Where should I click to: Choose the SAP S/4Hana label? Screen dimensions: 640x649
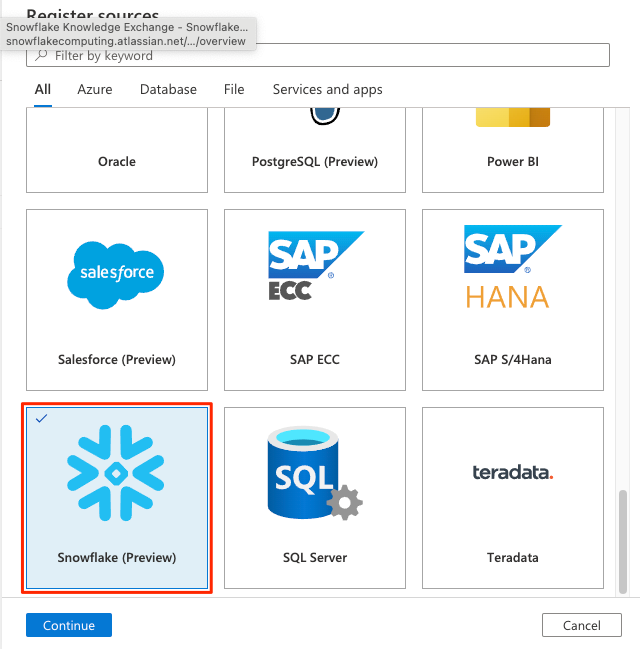point(512,360)
